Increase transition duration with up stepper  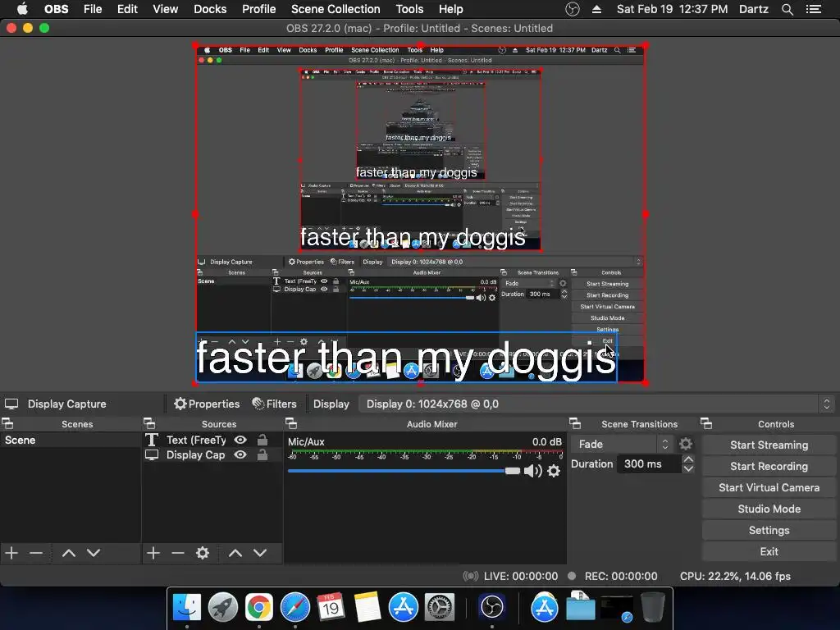[688, 459]
